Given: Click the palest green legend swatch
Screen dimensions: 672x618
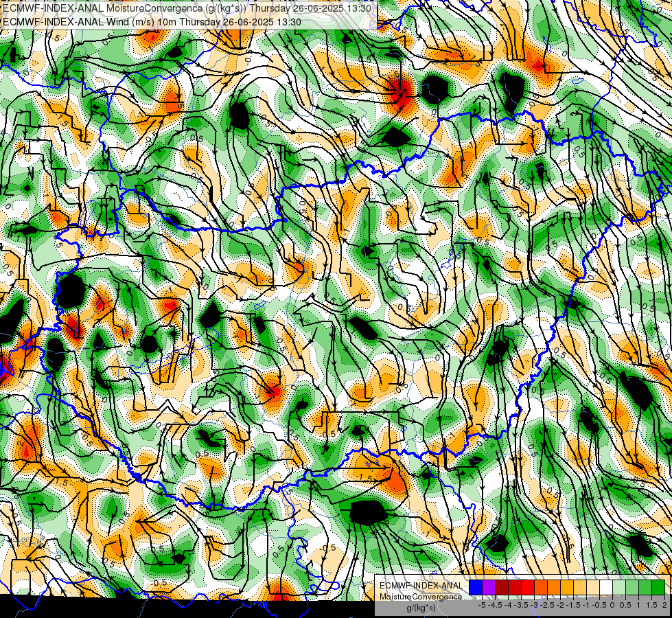Looking at the screenshot, I should click(619, 587).
